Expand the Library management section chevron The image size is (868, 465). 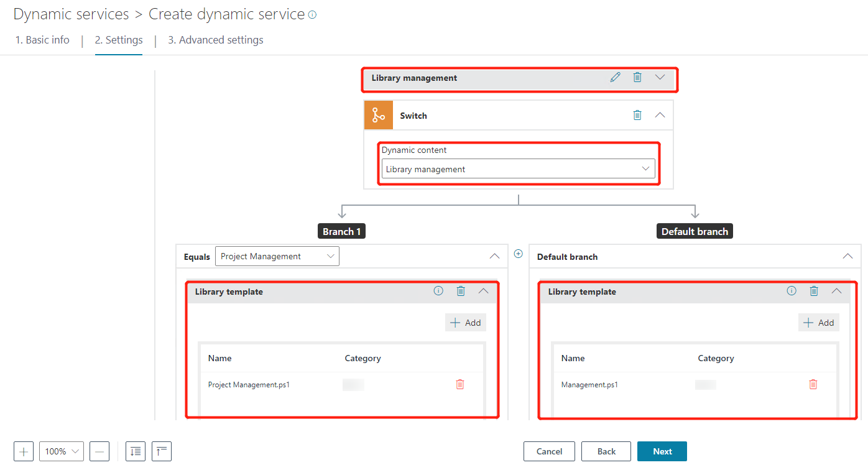(x=660, y=78)
